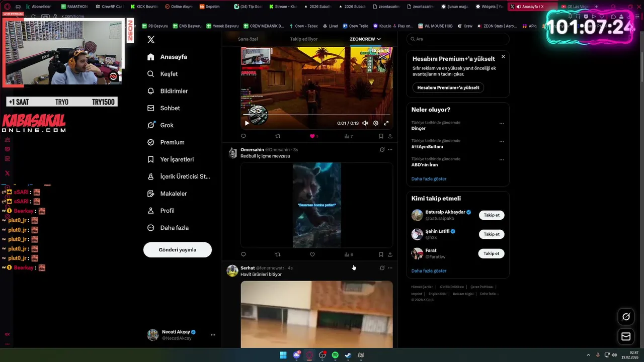The height and width of the screenshot is (362, 644).
Task: Open more options for #11AyınSultanı trend
Action: pos(502,141)
